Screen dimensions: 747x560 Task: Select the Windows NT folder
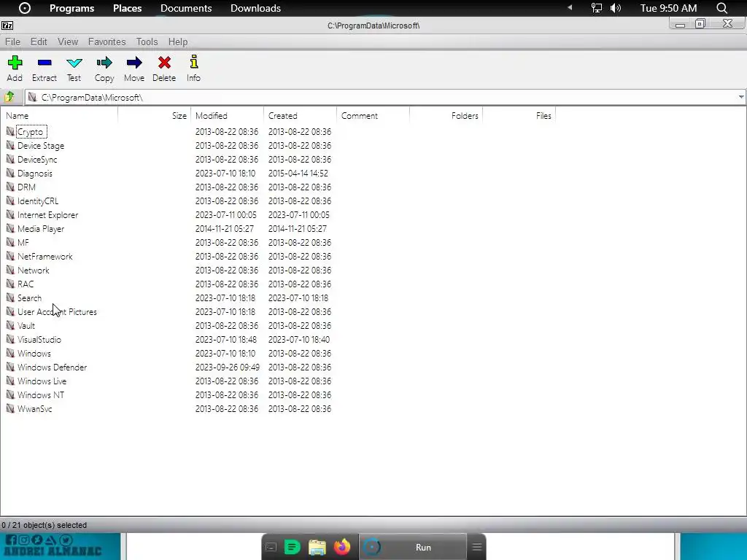coord(41,394)
